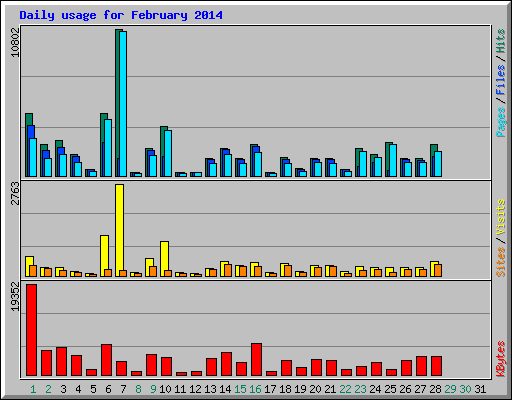Viewport: 512px width, 400px height.
Task: Click the day 15 label on x-axis
Action: (240, 389)
